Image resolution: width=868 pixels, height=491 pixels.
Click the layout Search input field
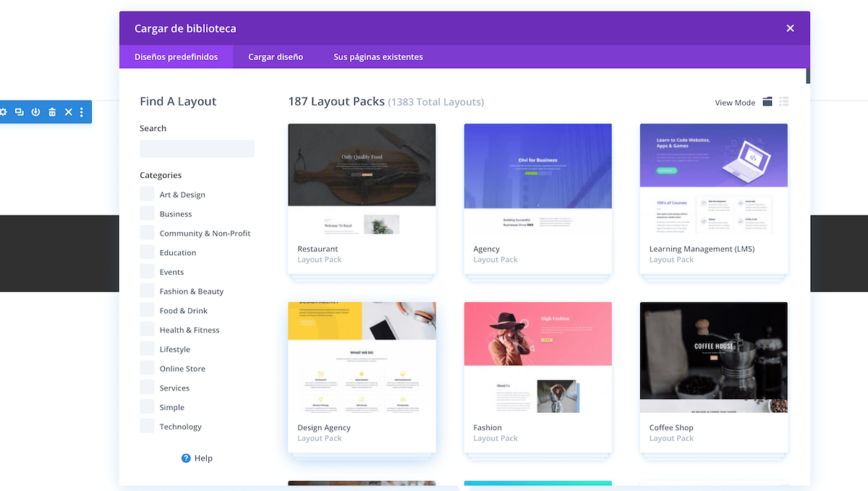pos(197,149)
